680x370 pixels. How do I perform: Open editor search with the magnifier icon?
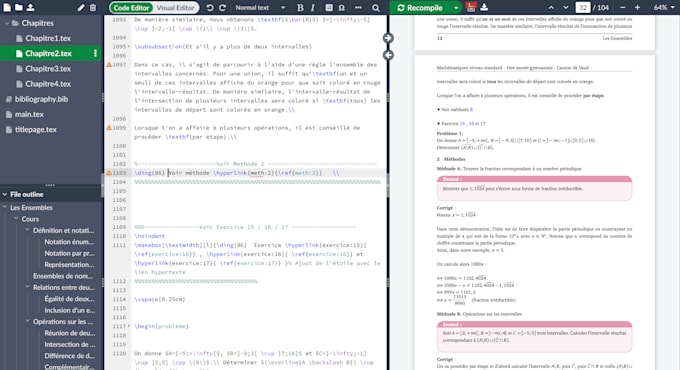pos(376,8)
